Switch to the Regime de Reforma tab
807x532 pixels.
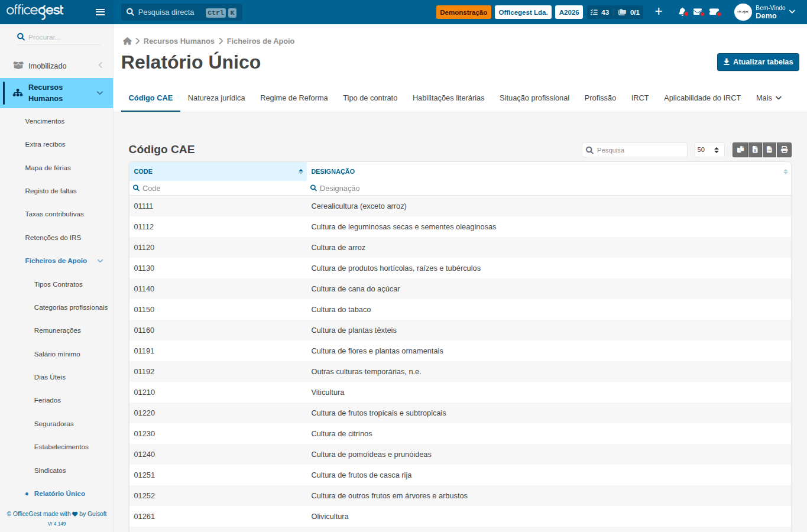point(294,98)
